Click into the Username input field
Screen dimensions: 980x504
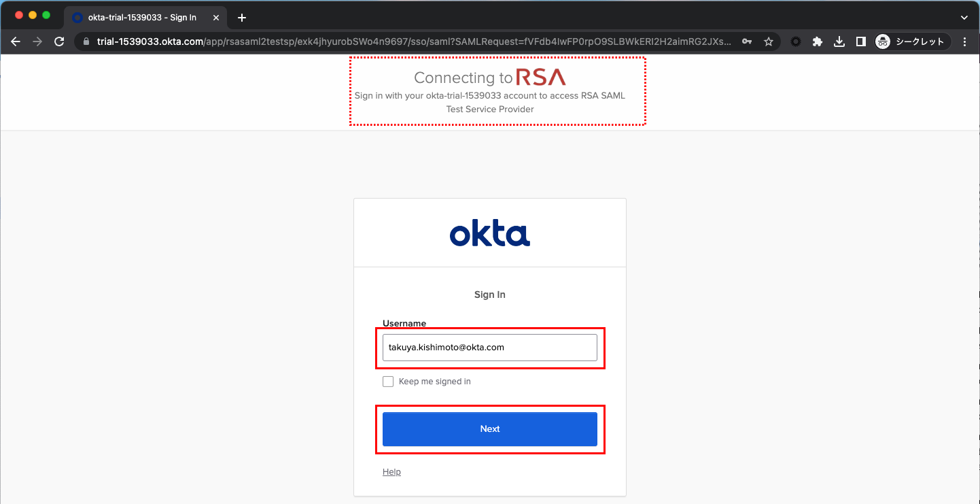[489, 348]
